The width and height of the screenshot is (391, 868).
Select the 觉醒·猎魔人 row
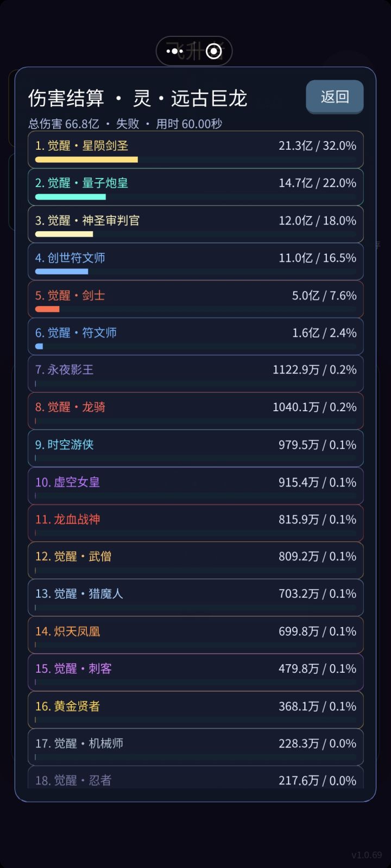coord(195,598)
